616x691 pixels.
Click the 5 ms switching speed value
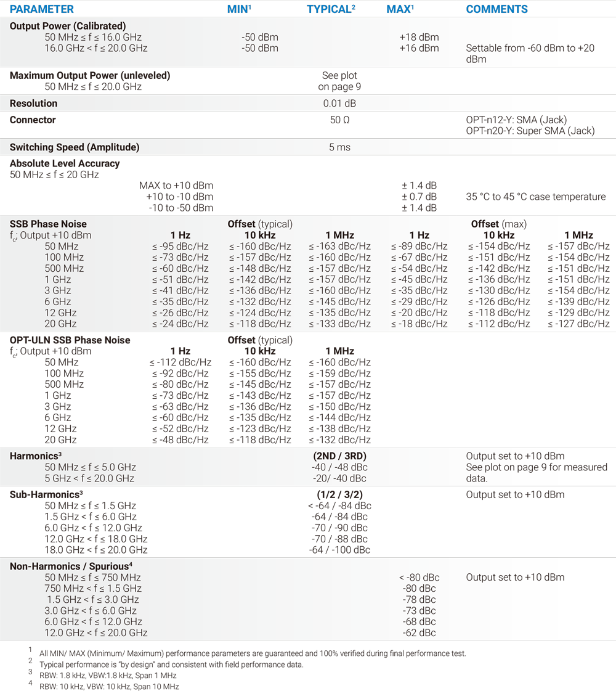(339, 147)
